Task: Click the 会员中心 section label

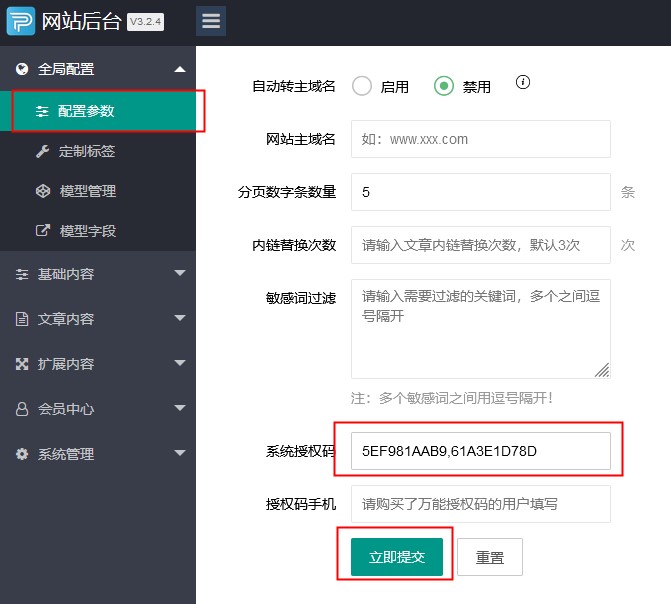Action: coord(66,409)
